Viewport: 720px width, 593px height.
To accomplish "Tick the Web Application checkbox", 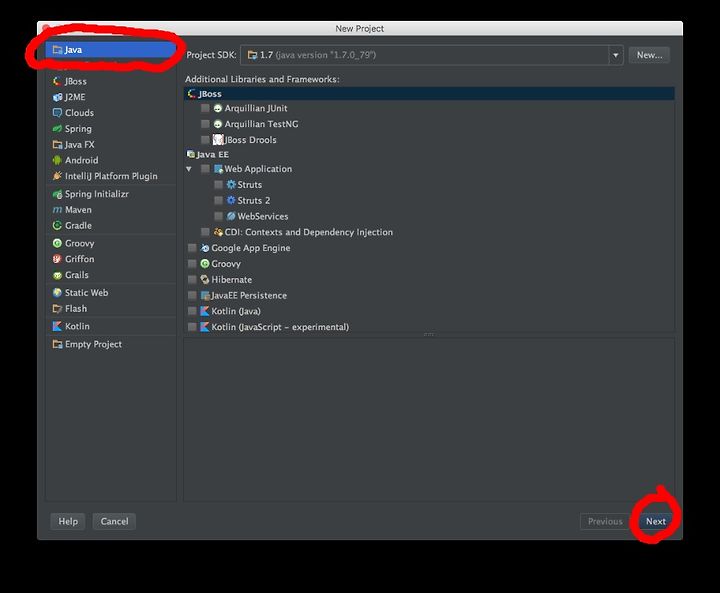I will 205,169.
